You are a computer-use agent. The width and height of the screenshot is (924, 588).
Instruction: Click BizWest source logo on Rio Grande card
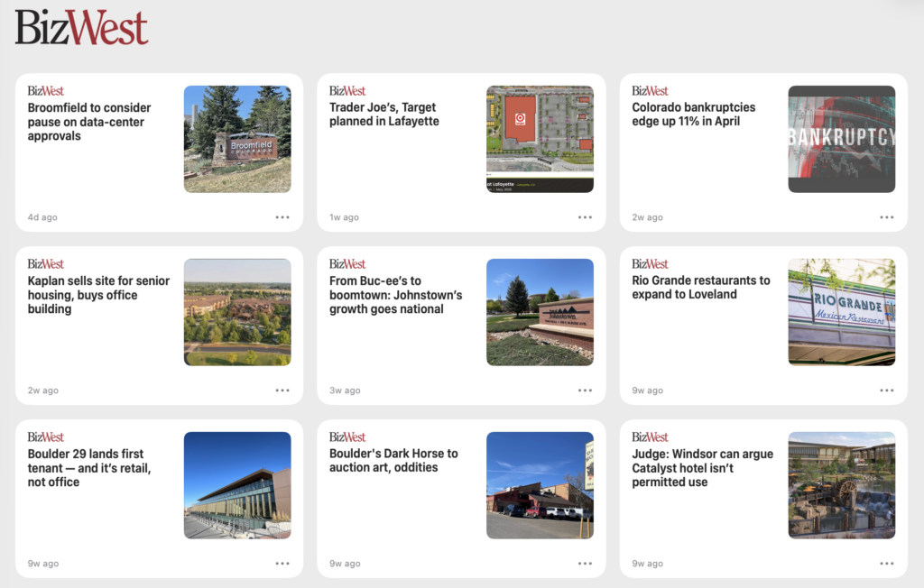(650, 264)
